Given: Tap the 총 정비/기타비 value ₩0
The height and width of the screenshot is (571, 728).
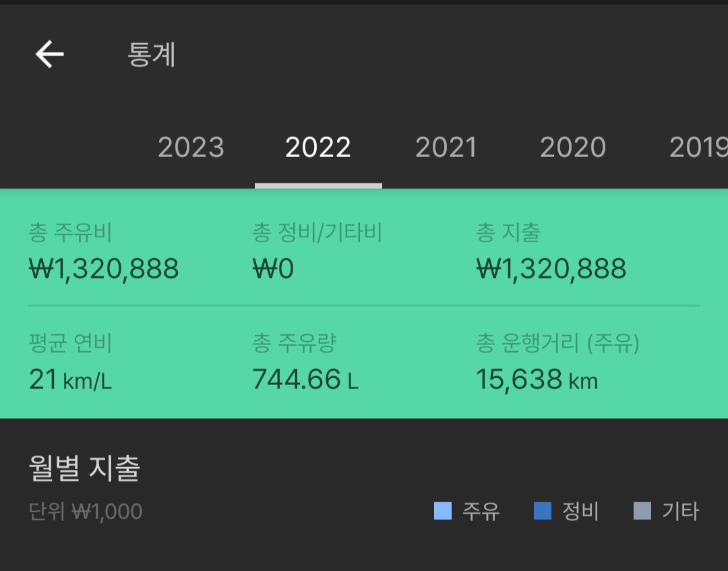Looking at the screenshot, I should pyautogui.click(x=273, y=269).
